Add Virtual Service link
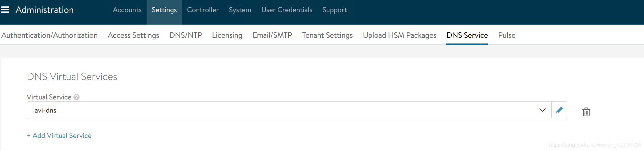Viewport: 644px width, 151px height. click(59, 135)
